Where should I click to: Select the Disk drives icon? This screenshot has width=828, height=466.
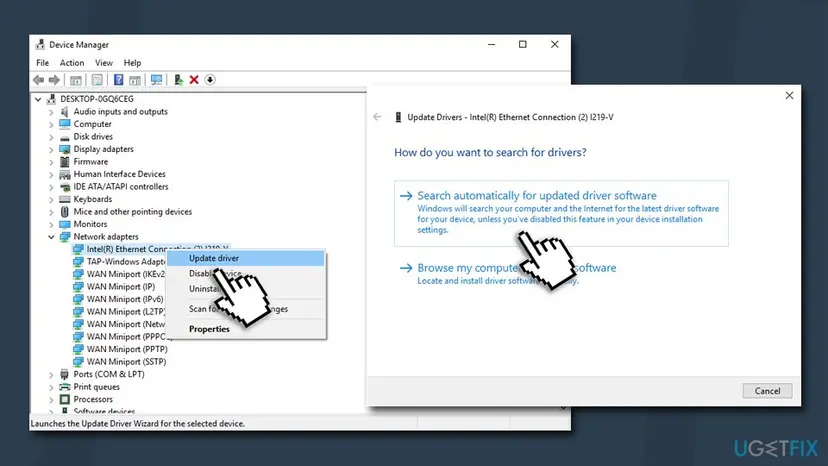(64, 137)
